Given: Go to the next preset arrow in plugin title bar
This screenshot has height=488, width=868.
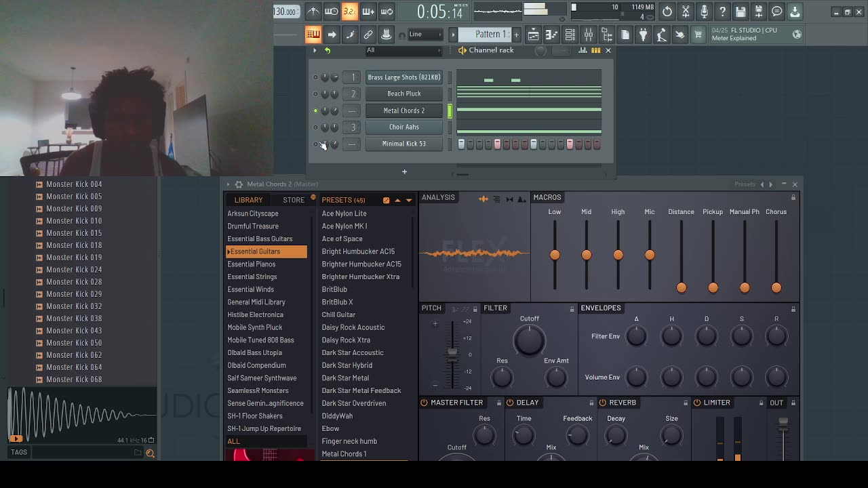Looking at the screenshot, I should pos(770,184).
